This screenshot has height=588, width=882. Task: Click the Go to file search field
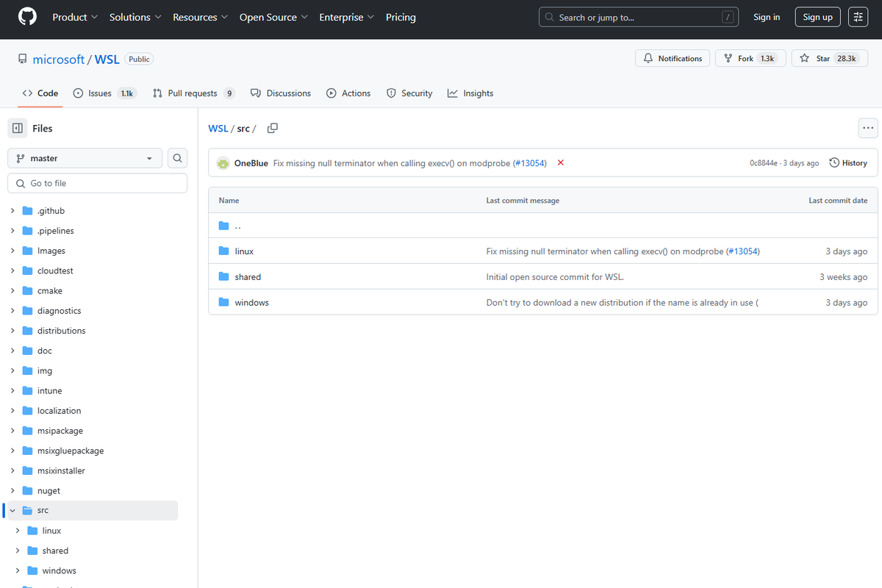pyautogui.click(x=96, y=182)
